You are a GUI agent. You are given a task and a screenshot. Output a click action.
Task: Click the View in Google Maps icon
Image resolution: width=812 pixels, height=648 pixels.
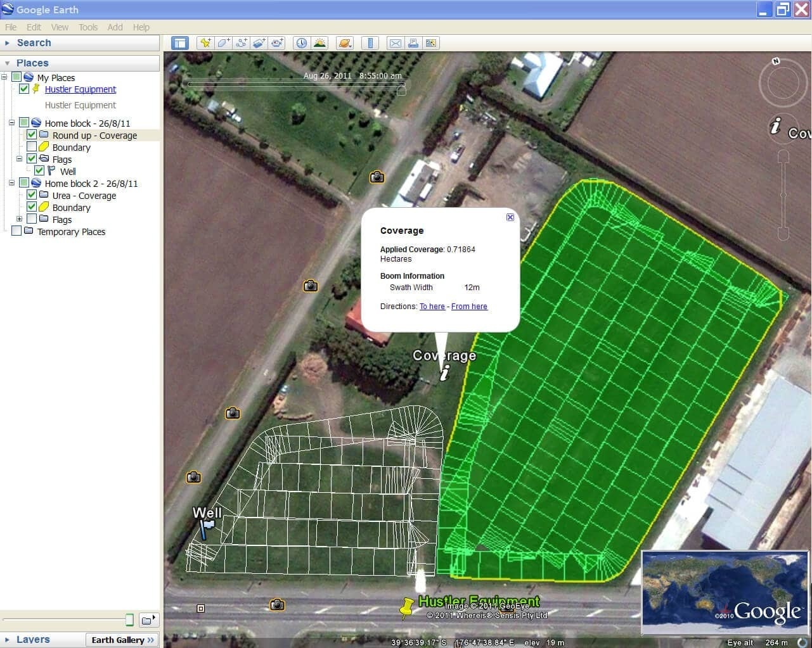(x=431, y=43)
